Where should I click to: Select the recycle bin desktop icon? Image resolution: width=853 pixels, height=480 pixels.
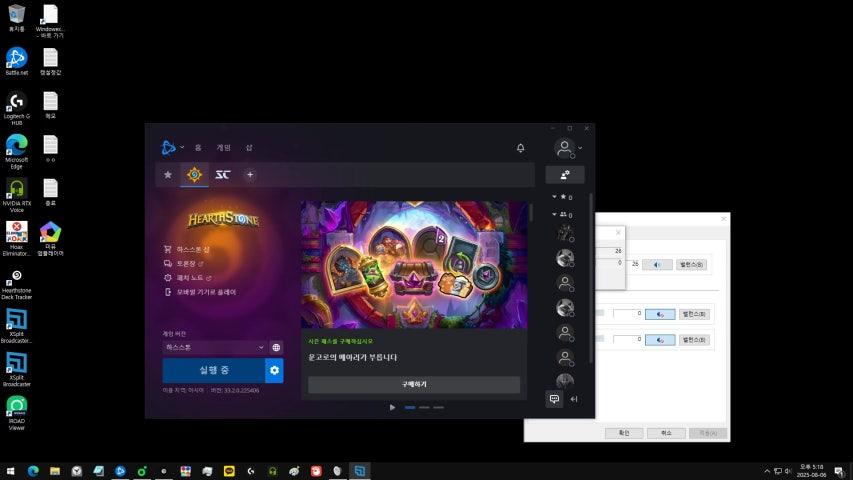coord(17,17)
